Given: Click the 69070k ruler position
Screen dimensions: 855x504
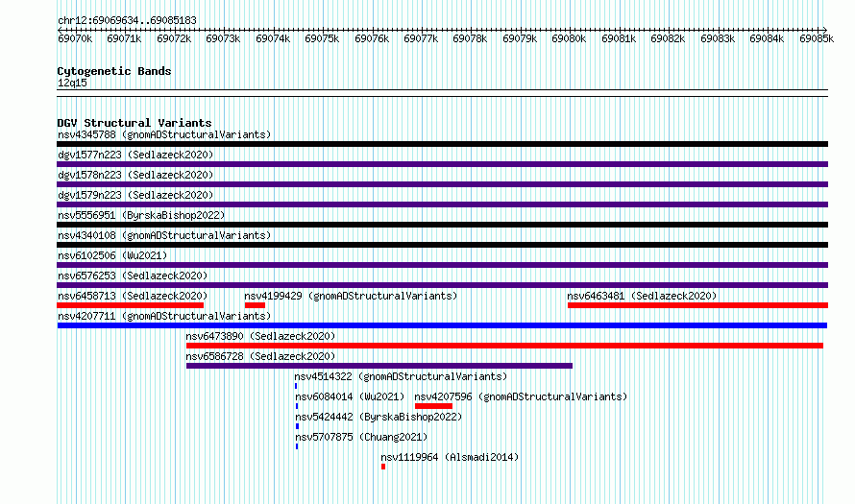Looking at the screenshot, I should [x=75, y=38].
